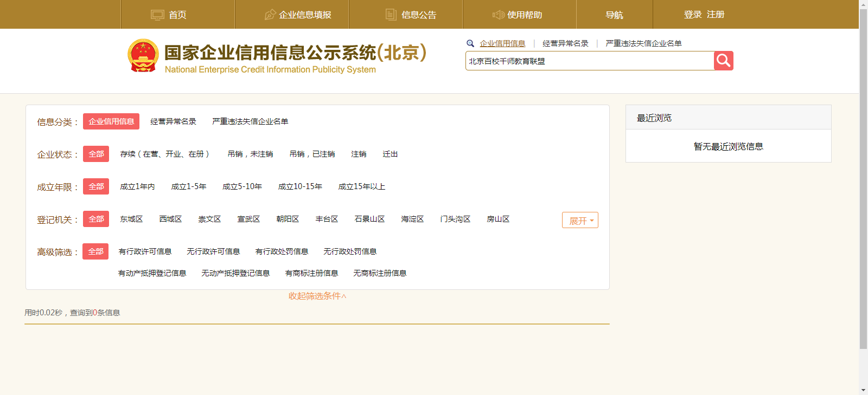This screenshot has height=395, width=868.
Task: Filter by 注销 status
Action: coord(359,154)
